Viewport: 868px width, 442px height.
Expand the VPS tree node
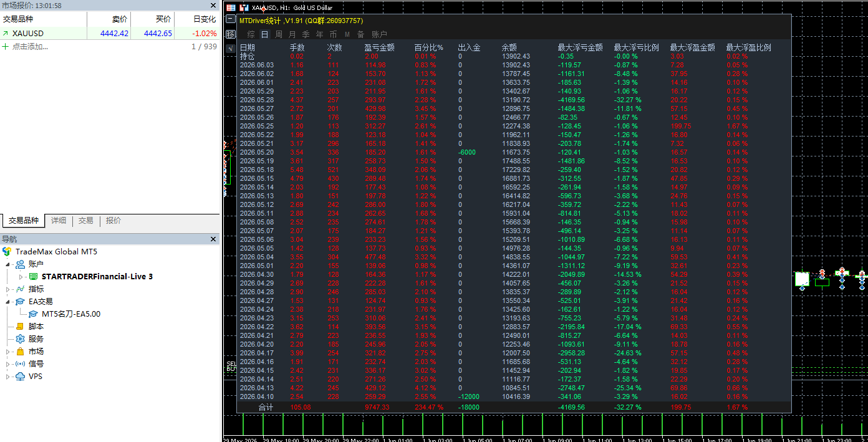[x=9, y=377]
